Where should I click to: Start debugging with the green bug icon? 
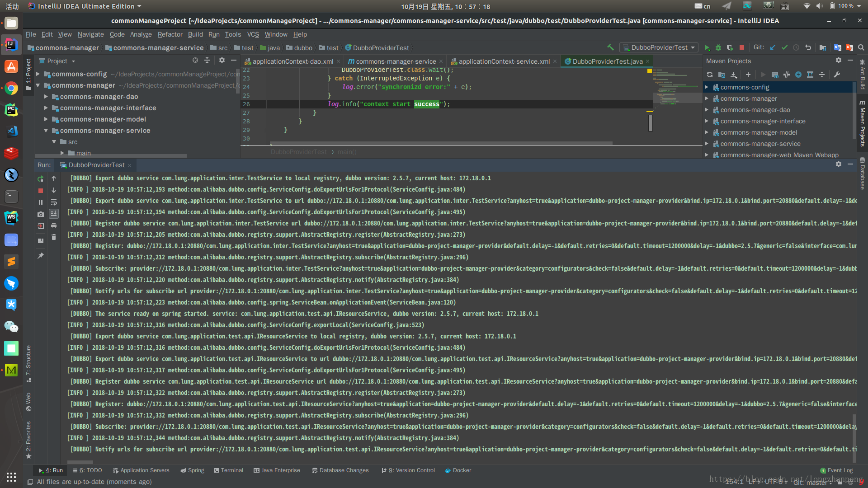coord(718,47)
